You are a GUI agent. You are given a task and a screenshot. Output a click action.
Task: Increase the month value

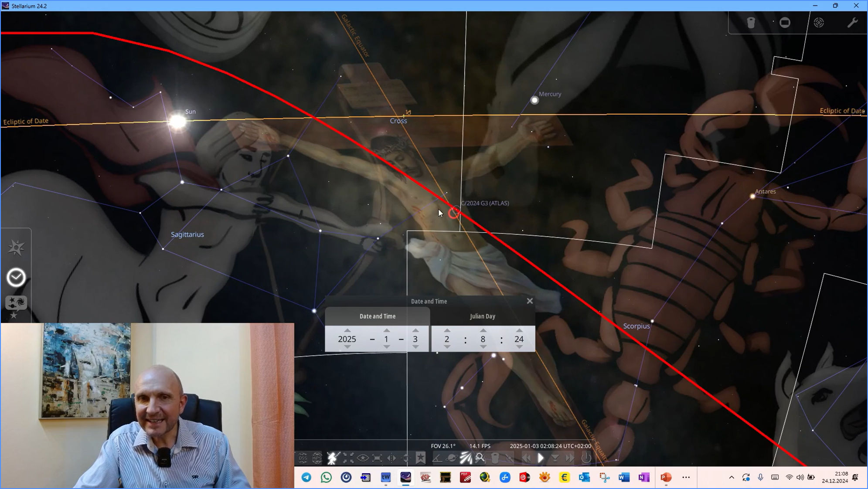tap(387, 330)
